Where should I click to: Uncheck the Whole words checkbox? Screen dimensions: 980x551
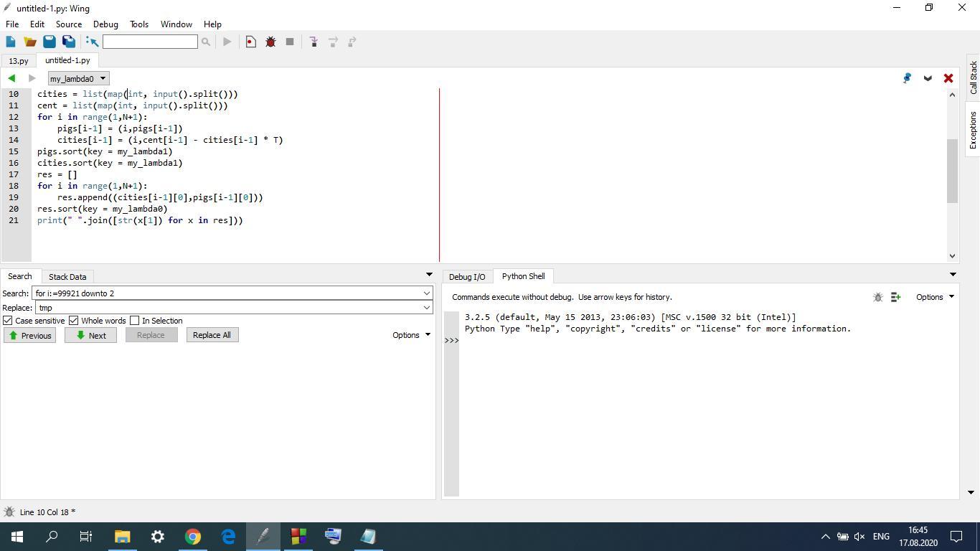pos(73,321)
